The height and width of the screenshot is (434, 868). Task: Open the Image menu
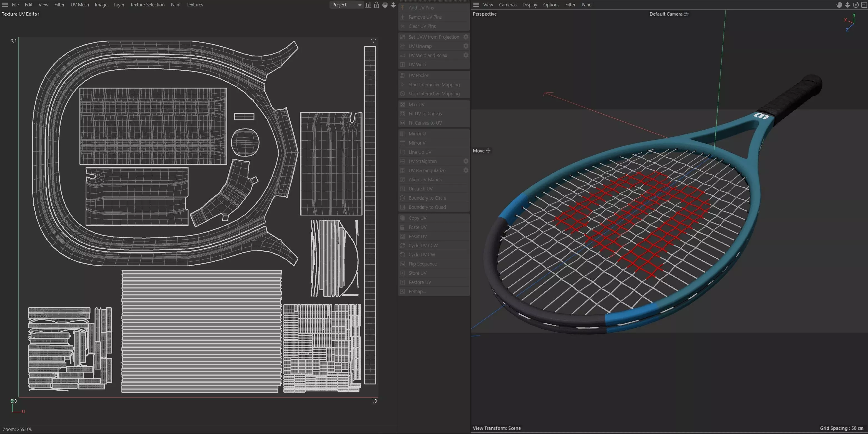pyautogui.click(x=101, y=5)
